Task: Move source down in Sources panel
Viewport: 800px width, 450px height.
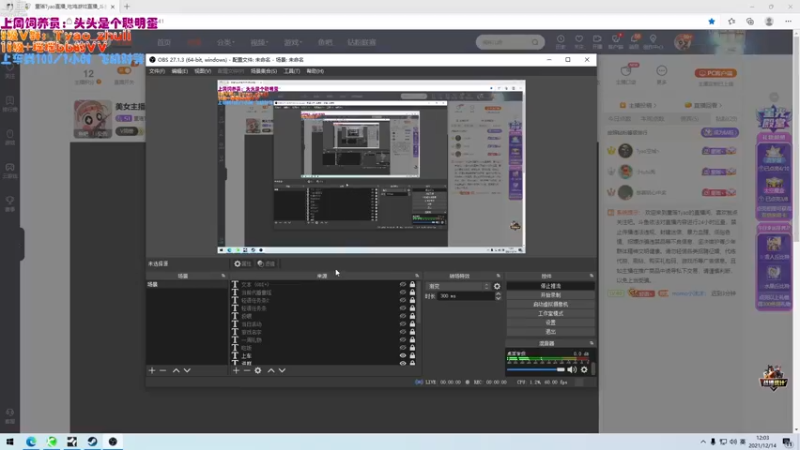Action: pyautogui.click(x=282, y=370)
